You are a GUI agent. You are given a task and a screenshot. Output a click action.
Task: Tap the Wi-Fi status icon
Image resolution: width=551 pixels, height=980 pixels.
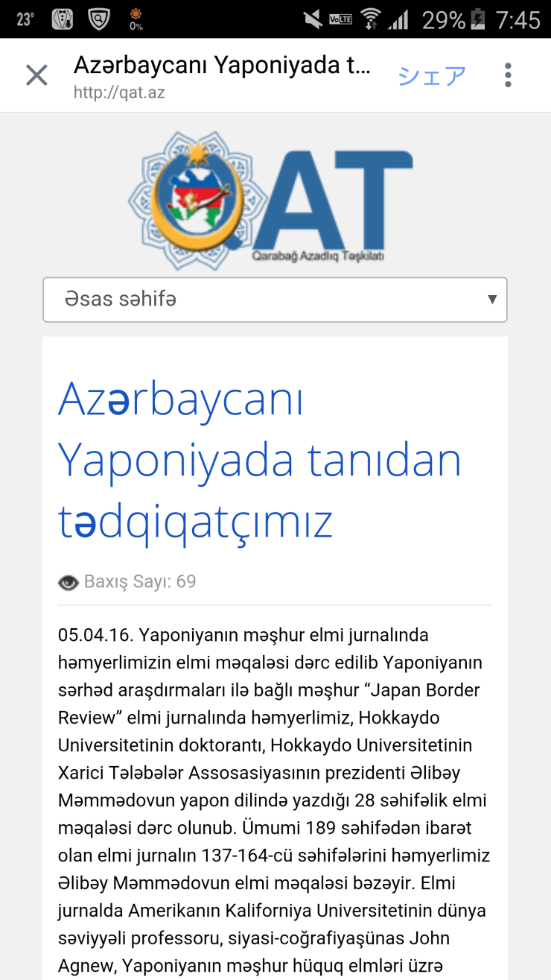(370, 19)
